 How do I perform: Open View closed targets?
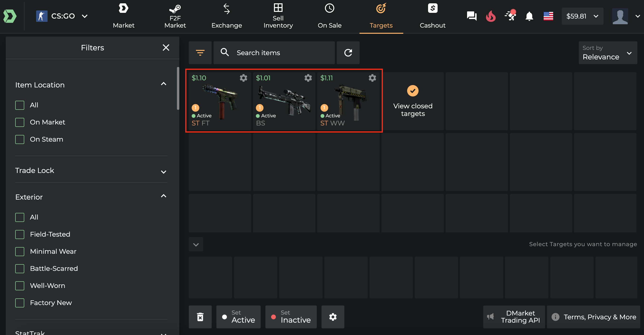tap(413, 101)
